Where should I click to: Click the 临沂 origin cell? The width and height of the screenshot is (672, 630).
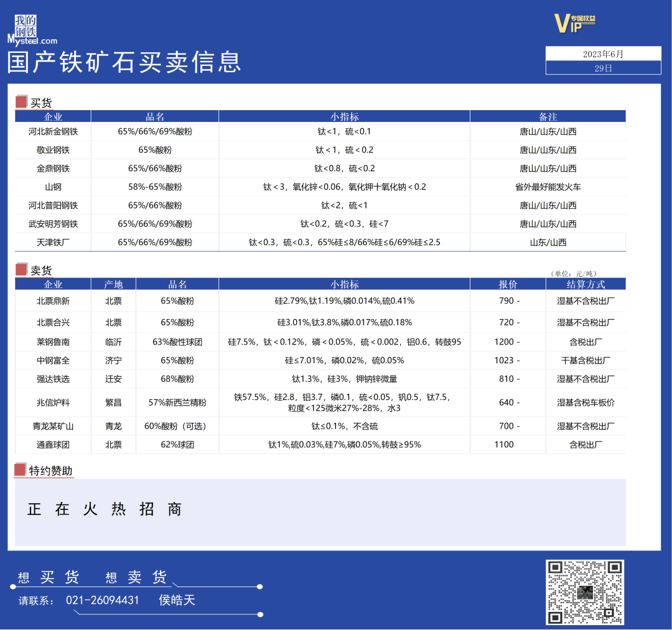113,342
